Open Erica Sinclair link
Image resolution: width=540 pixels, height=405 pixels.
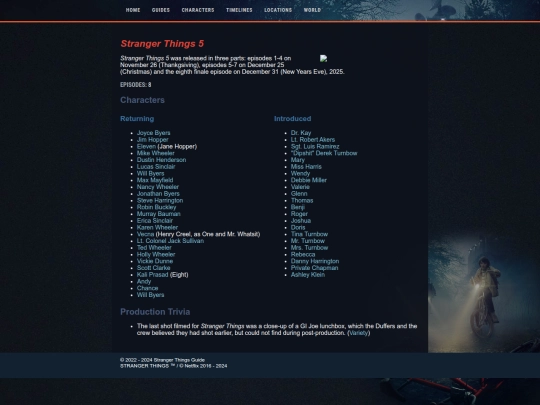(x=155, y=221)
